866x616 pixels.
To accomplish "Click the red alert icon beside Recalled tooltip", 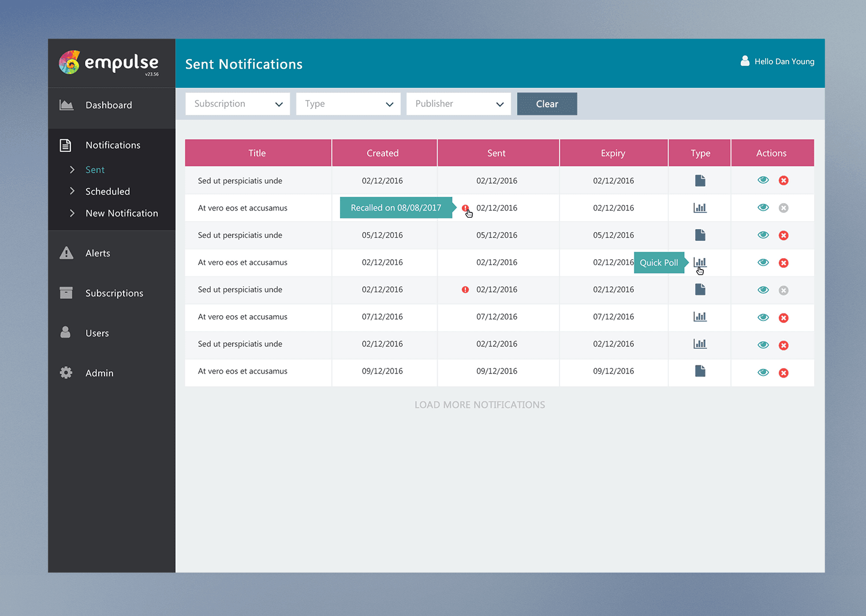I will point(465,208).
